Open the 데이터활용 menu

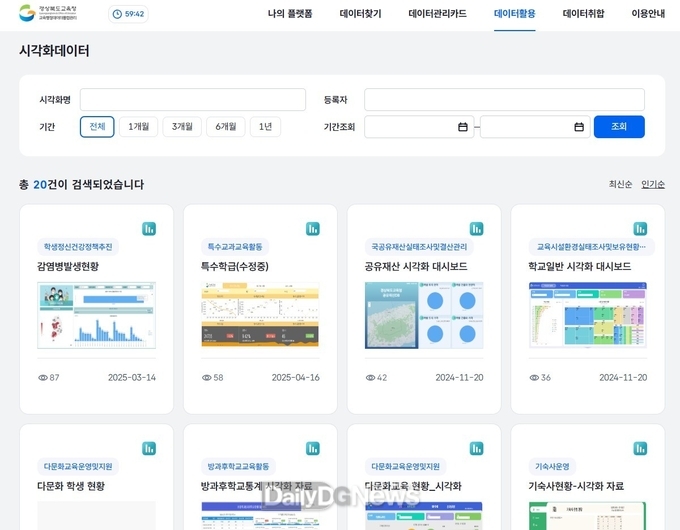[515, 14]
